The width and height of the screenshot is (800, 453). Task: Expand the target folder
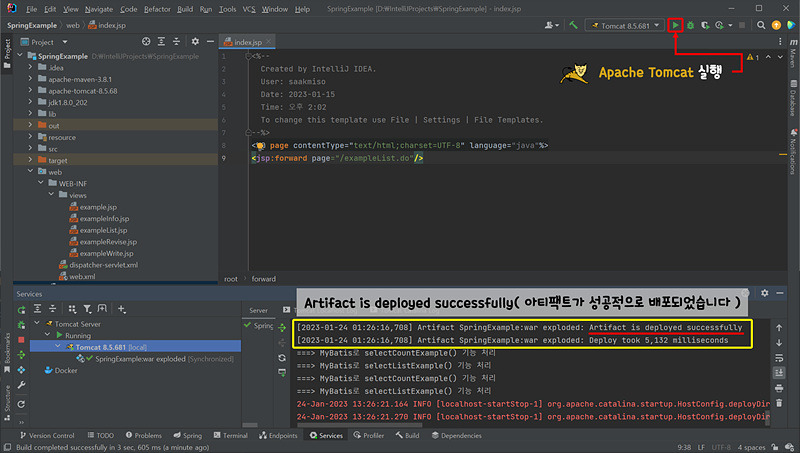(30, 160)
